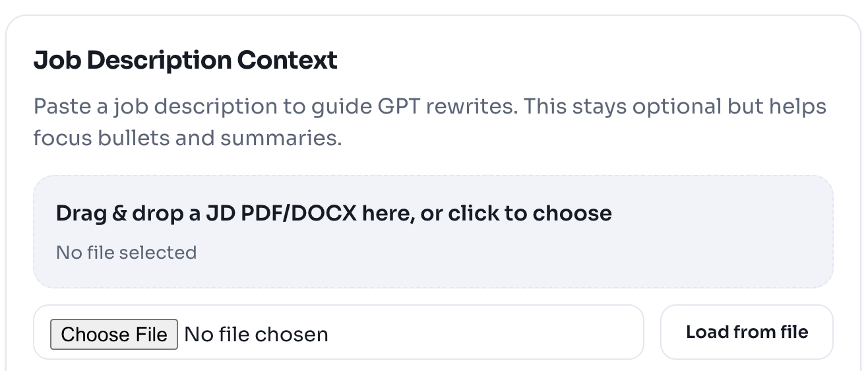Screen dimensions: 868x371
Task: Click the "focus bullets and summaries." line
Action: pyautogui.click(x=187, y=139)
